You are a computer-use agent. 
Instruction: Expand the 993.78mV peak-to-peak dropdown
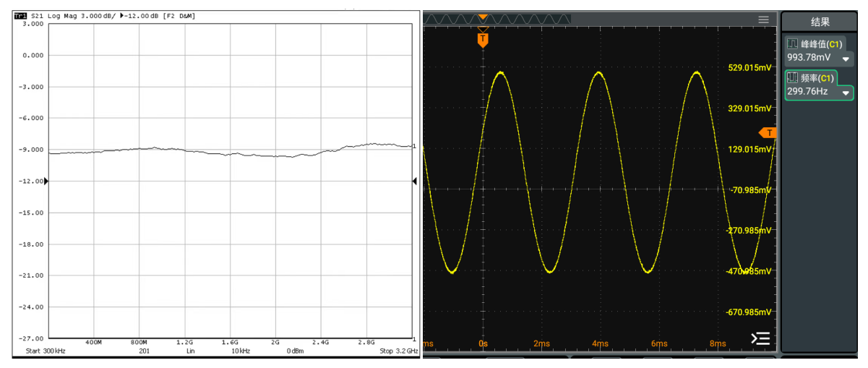pyautogui.click(x=845, y=59)
